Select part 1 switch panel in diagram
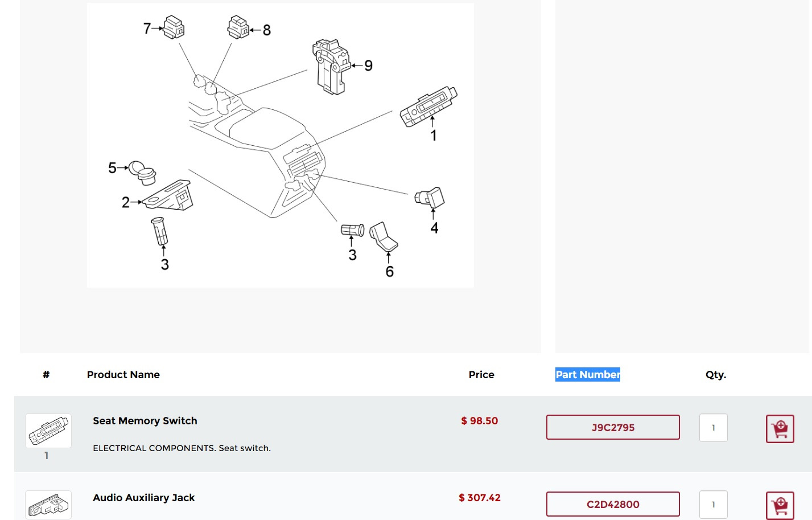Screen dimensions: 812x520 click(x=428, y=106)
